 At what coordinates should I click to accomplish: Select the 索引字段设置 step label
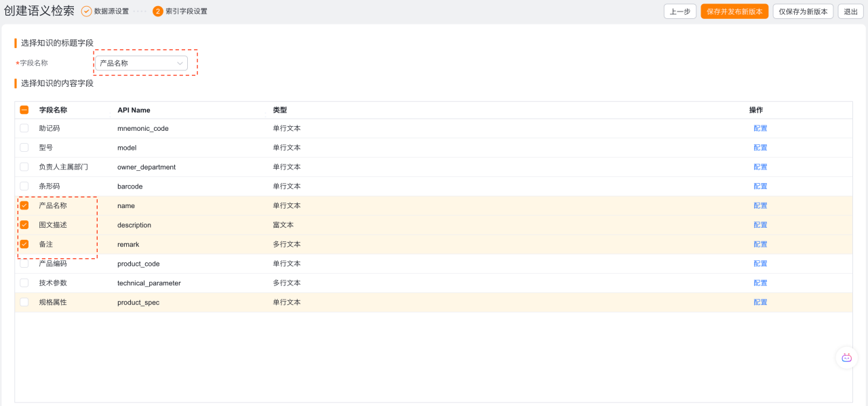tap(186, 12)
